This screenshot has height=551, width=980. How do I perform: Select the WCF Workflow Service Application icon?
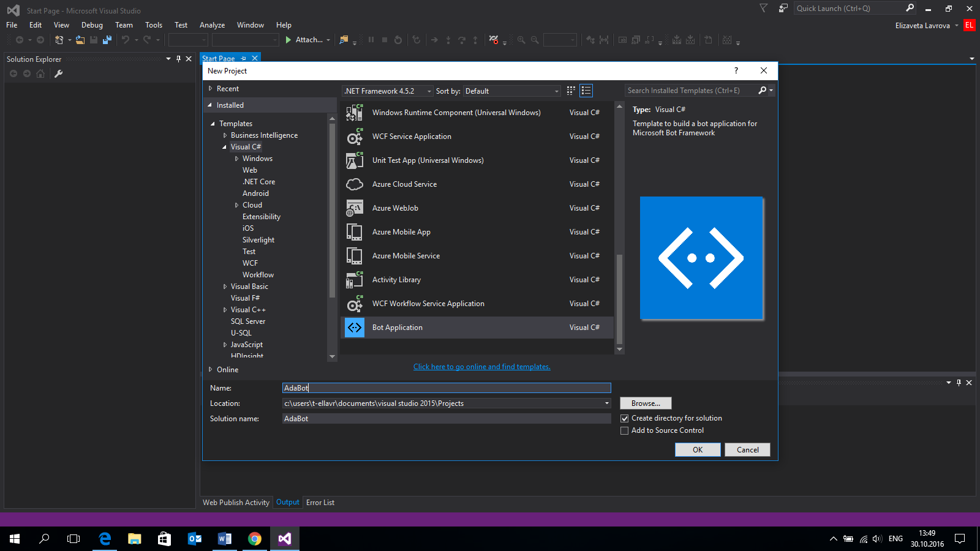click(355, 304)
